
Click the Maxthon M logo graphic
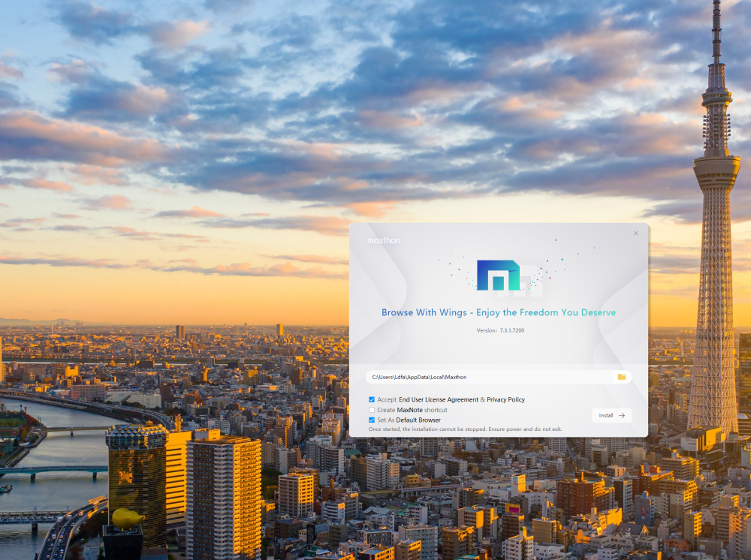tap(499, 275)
